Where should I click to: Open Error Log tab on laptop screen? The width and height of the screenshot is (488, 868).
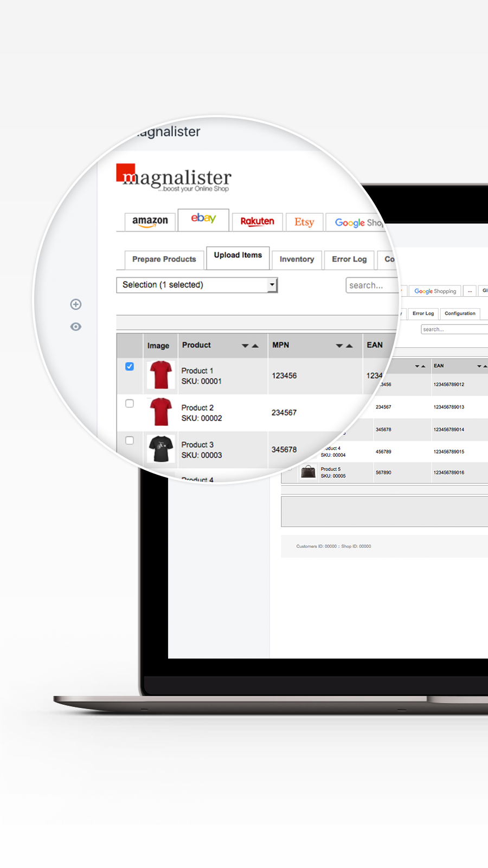423,314
